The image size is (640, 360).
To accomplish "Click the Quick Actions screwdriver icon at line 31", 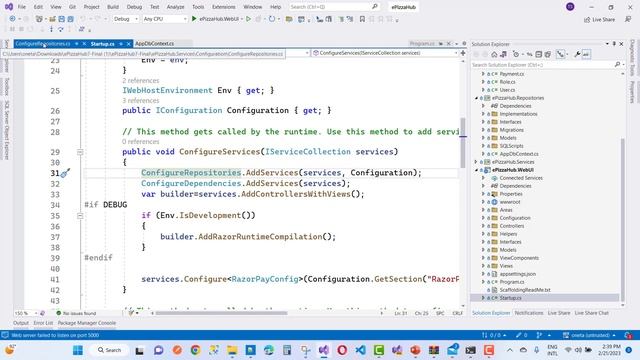I will [65, 173].
